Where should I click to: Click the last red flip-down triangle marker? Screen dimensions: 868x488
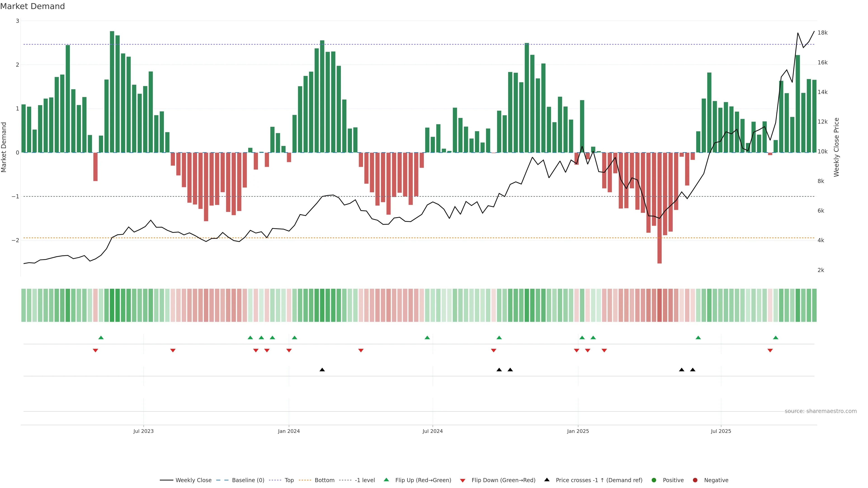[x=770, y=351]
